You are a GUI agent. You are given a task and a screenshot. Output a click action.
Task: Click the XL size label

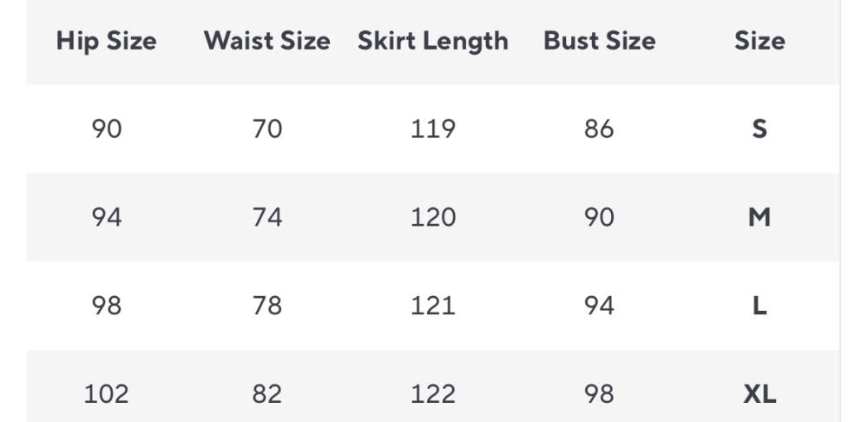pyautogui.click(x=759, y=394)
